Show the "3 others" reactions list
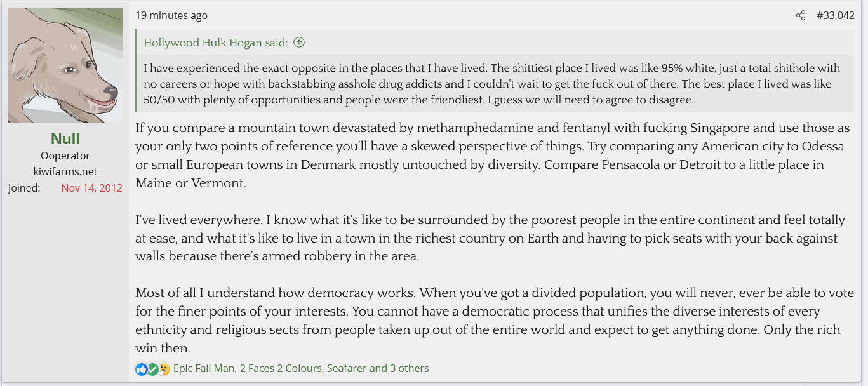The width and height of the screenshot is (868, 386). click(410, 368)
